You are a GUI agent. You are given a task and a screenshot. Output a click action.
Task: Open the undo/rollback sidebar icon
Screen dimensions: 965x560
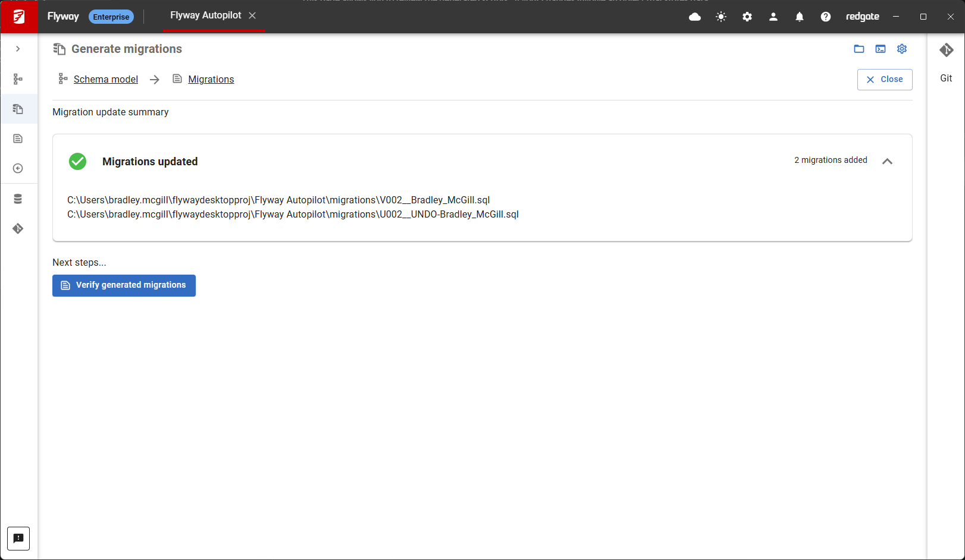click(x=18, y=168)
